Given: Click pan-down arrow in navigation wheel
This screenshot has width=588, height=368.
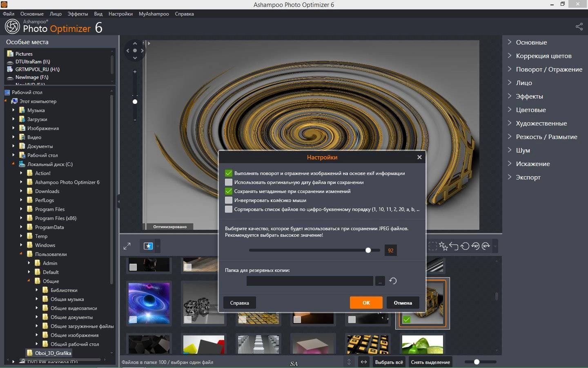Looking at the screenshot, I should [135, 58].
